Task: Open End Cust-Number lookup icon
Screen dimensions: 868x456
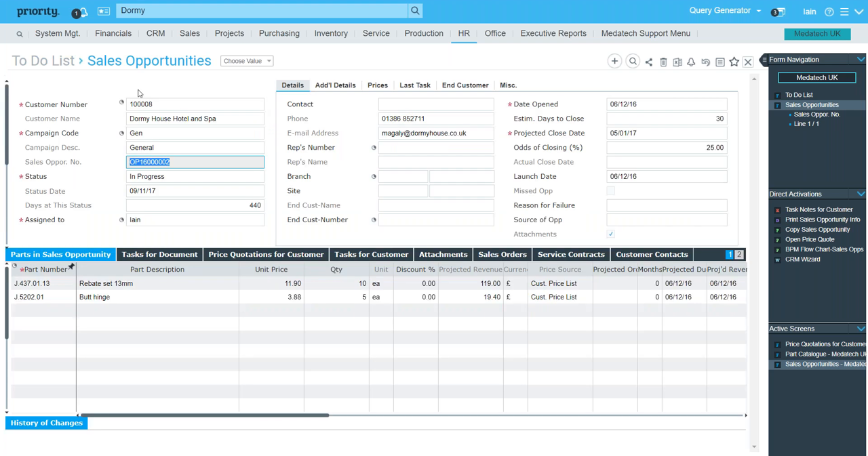Action: [x=374, y=220]
